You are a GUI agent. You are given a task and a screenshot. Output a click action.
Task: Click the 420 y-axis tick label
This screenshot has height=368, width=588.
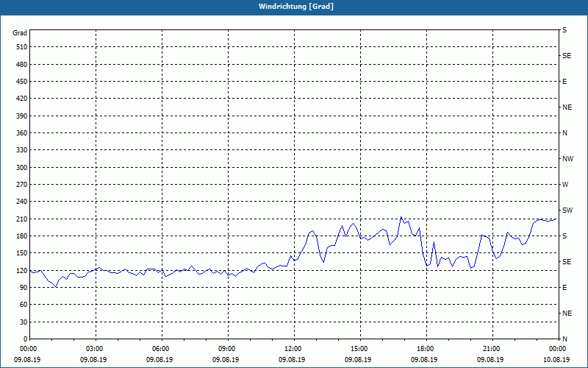point(22,99)
